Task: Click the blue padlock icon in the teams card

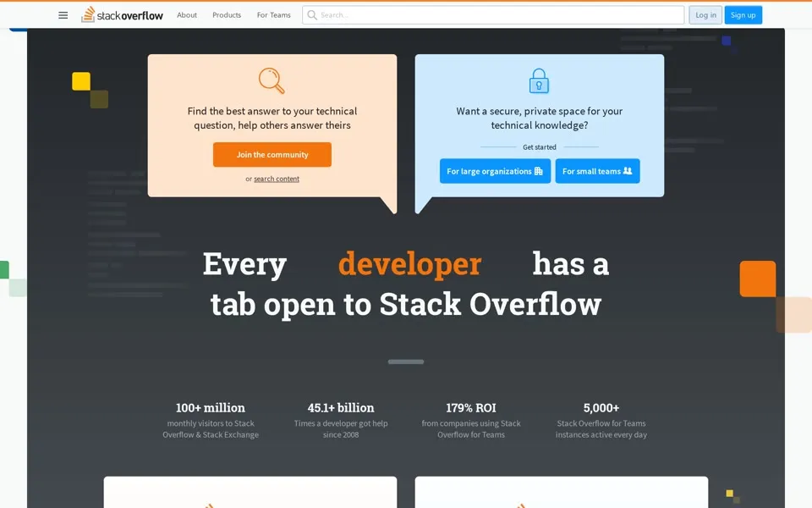Action: tap(539, 80)
